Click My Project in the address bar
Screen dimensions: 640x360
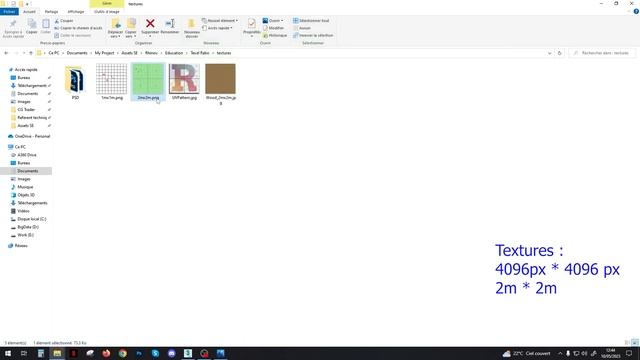pos(104,53)
